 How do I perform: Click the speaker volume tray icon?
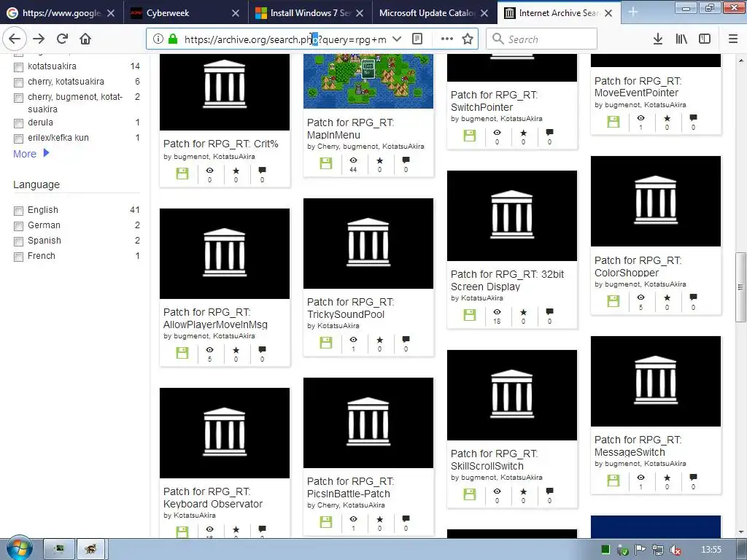pos(675,550)
